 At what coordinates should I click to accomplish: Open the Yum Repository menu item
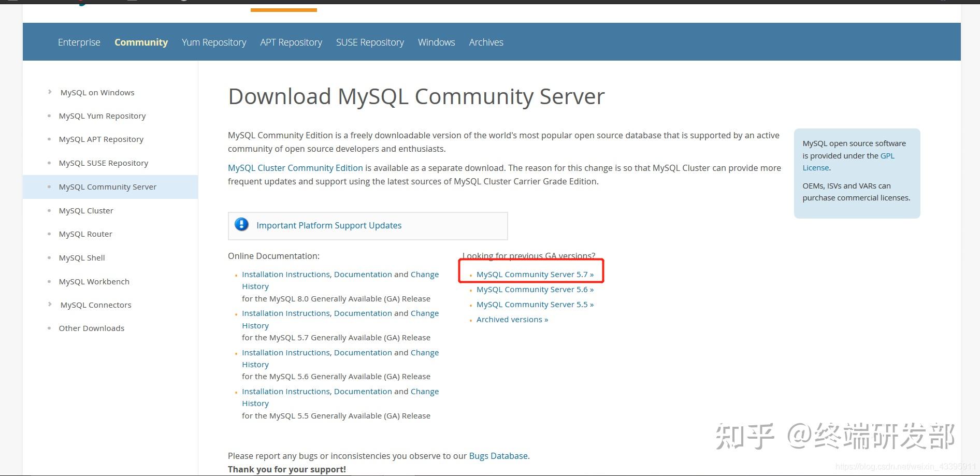213,42
